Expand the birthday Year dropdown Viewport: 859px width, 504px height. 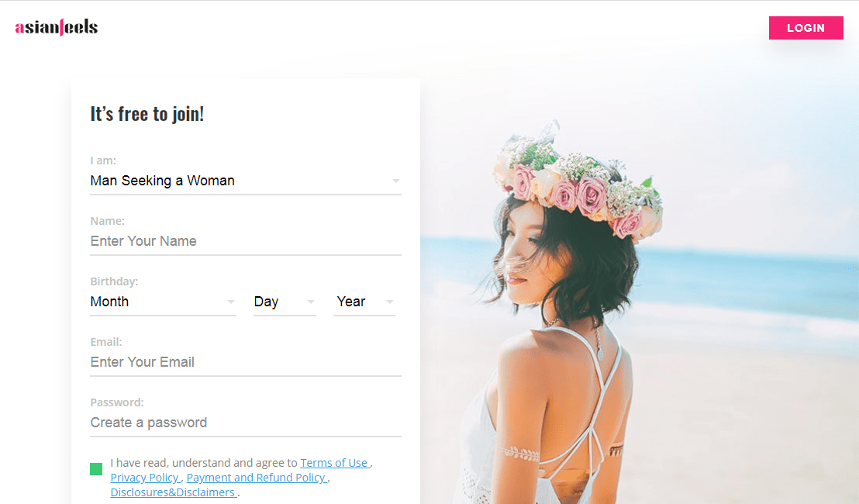click(x=364, y=302)
